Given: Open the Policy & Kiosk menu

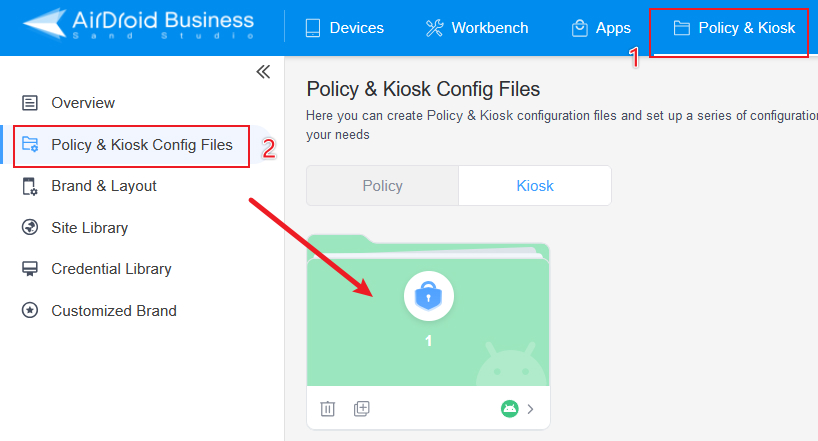Looking at the screenshot, I should point(733,28).
